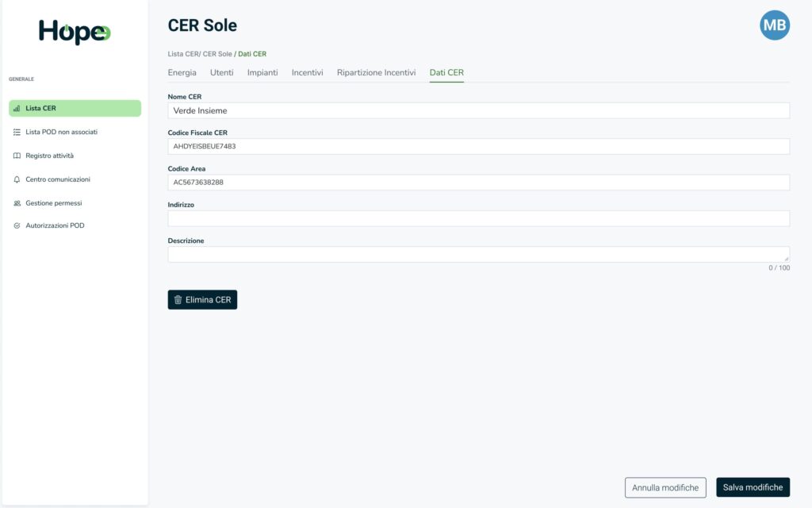Click the checkmark icon beside Autorizzazioni POD
The image size is (812, 508).
17,226
